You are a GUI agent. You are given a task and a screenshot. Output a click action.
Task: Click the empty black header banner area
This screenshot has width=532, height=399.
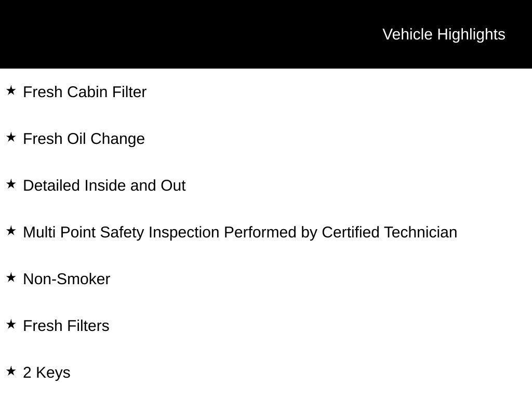[182, 34]
